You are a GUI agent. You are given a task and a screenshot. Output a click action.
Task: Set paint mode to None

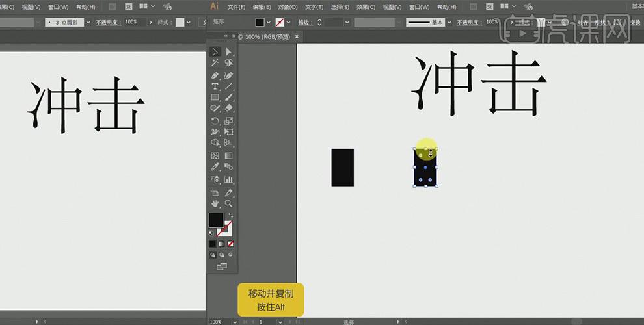[x=230, y=244]
